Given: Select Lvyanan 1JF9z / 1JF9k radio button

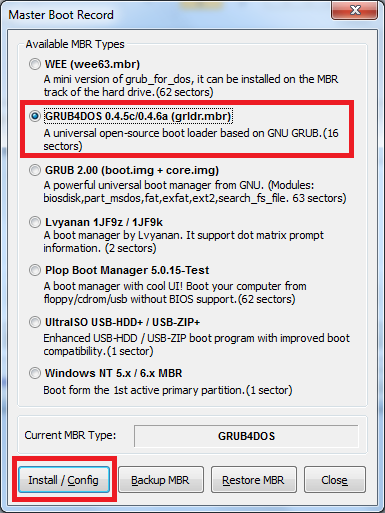Looking at the screenshot, I should 35,222.
